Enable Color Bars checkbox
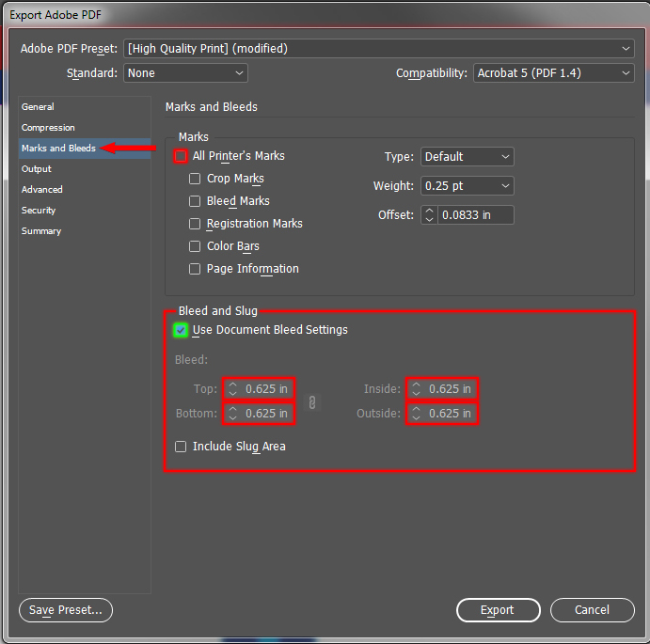This screenshot has width=650, height=644. [x=195, y=246]
